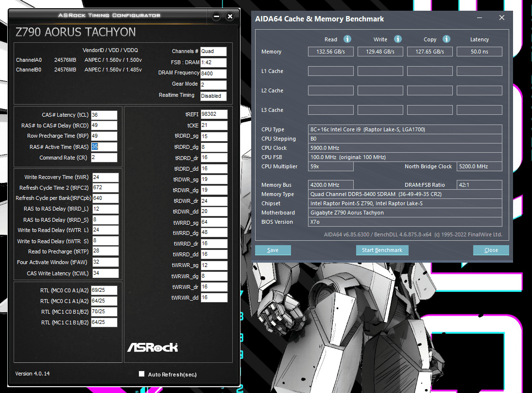Click the FSB : DRAM ratio field
The image size is (532, 393).
213,62
